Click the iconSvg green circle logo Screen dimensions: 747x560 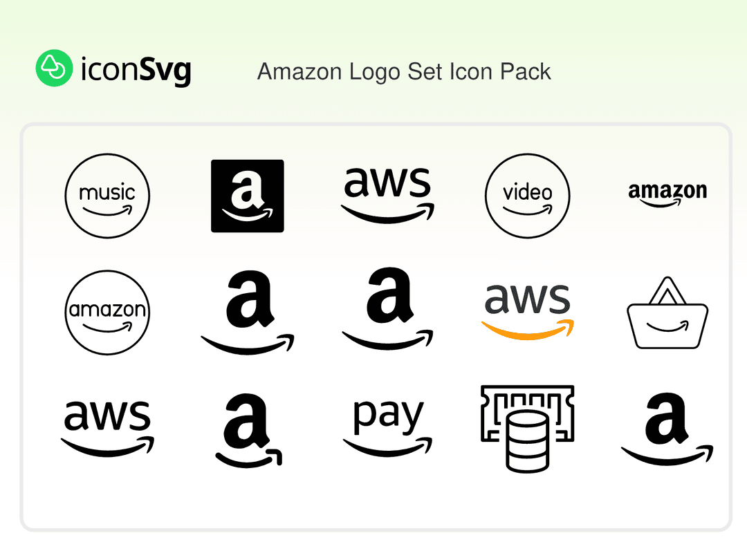pos(55,68)
